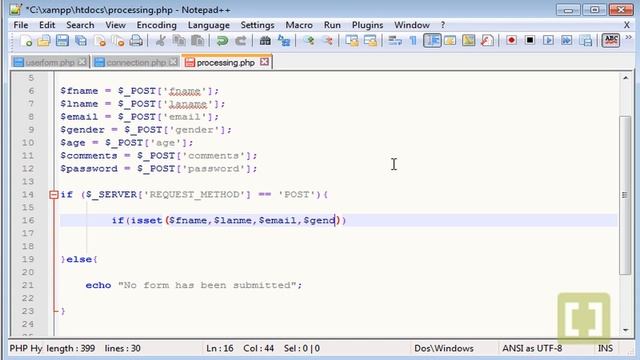This screenshot has height=360, width=640.
Task: Click the vertical scrollbar thumb
Action: click(x=625, y=195)
